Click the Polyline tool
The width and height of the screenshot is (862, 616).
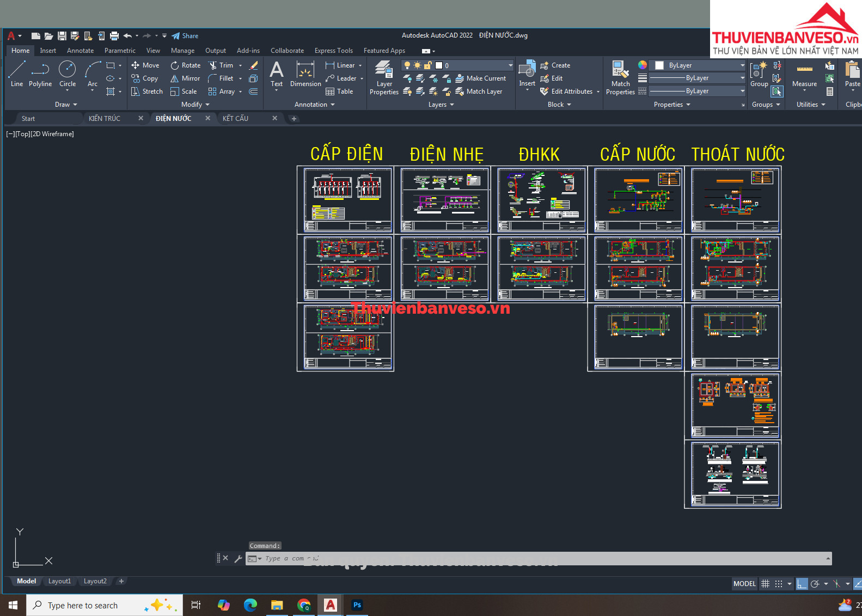[x=40, y=74]
